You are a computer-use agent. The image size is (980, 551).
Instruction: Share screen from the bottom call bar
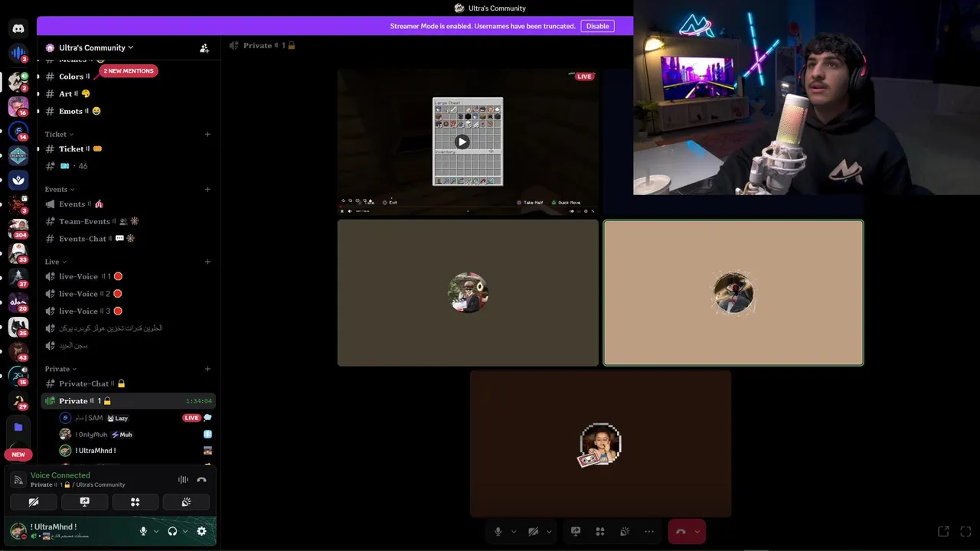pyautogui.click(x=576, y=531)
